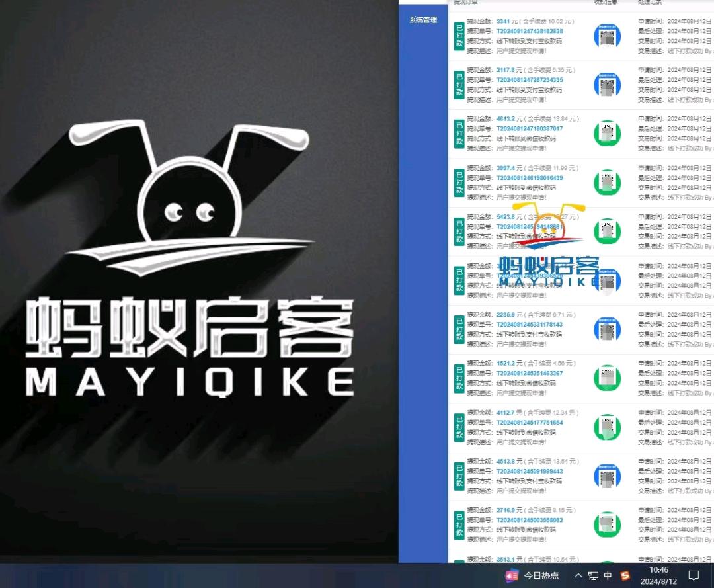Click the withdrawal amount 3513.1 元
The width and height of the screenshot is (714, 588).
pyautogui.click(x=510, y=560)
